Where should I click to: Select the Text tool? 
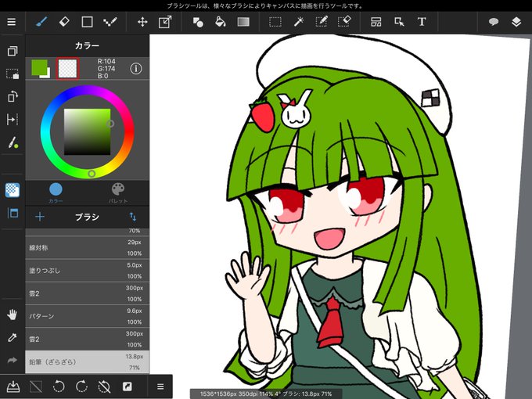tap(422, 22)
